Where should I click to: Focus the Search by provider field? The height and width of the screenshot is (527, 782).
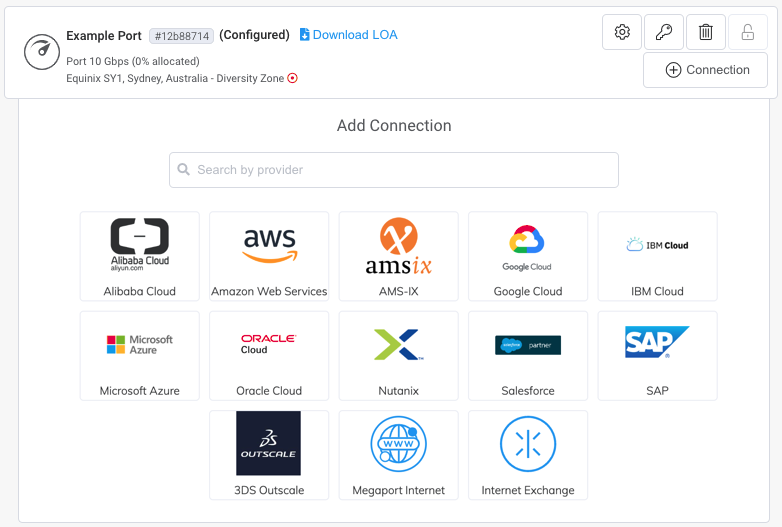(x=394, y=170)
